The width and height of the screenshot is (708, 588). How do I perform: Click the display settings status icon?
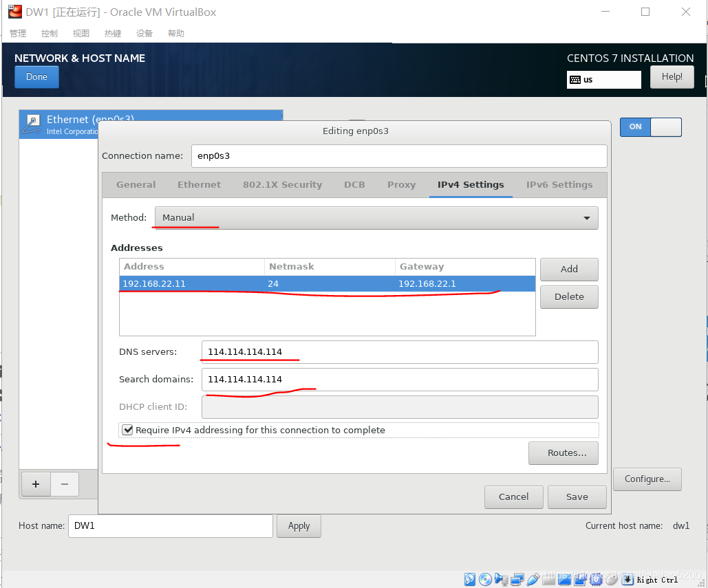tap(564, 579)
